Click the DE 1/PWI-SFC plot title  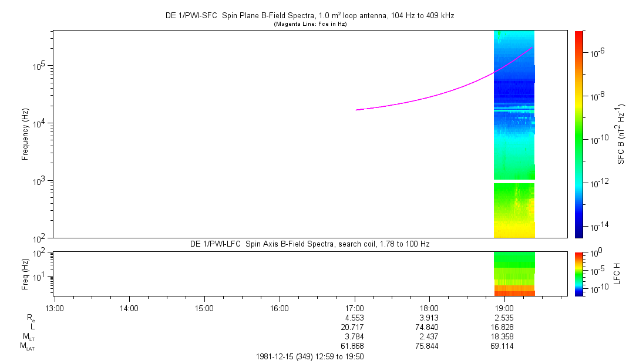(309, 16)
